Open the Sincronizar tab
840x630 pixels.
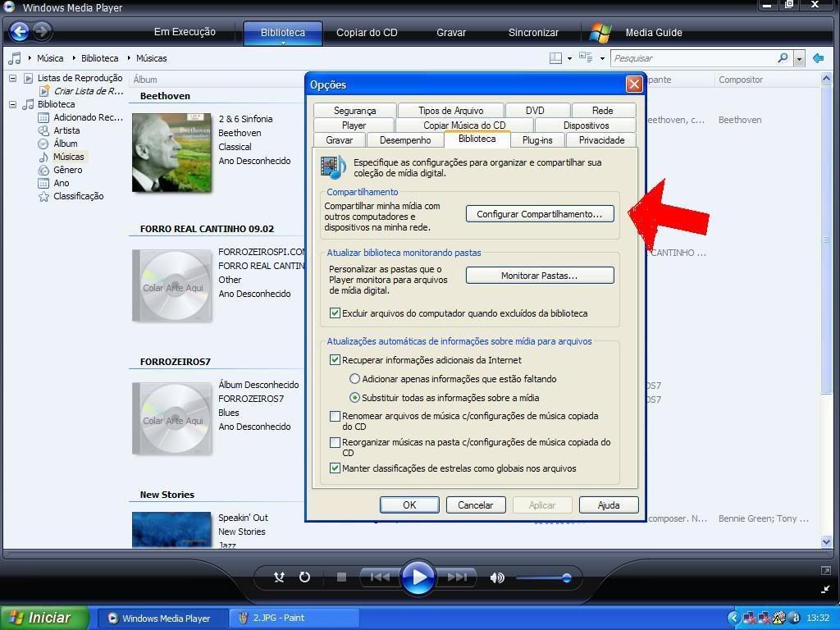[533, 33]
